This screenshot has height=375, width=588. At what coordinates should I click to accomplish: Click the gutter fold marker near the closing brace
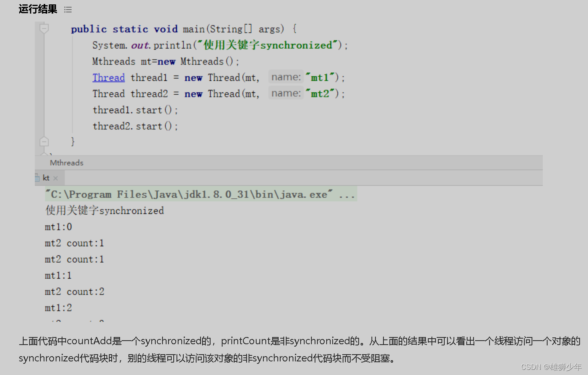tap(44, 141)
